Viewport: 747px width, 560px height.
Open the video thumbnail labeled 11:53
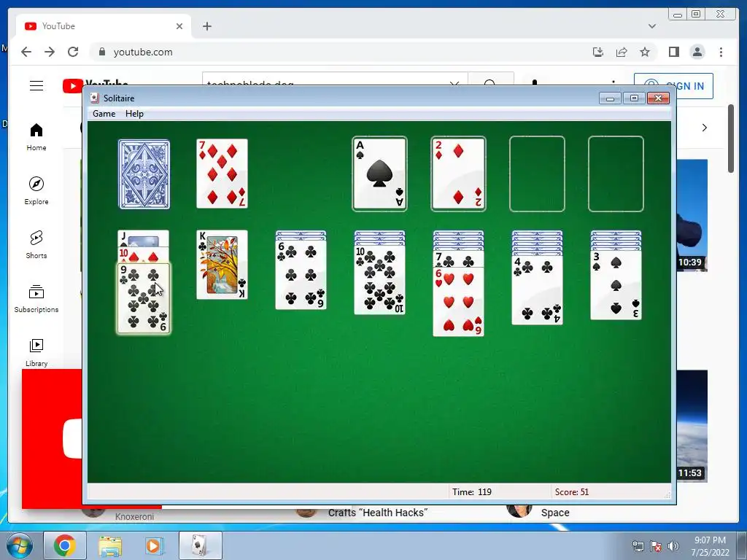[x=692, y=426]
